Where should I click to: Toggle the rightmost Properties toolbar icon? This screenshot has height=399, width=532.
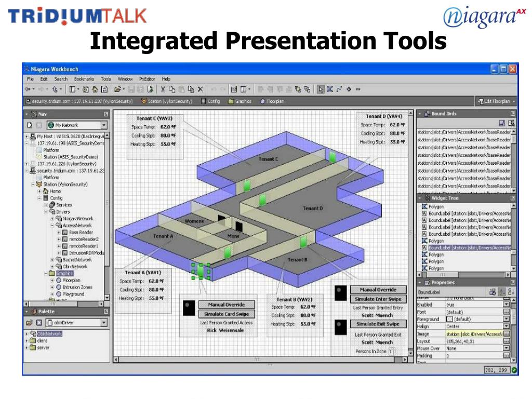[x=511, y=292]
